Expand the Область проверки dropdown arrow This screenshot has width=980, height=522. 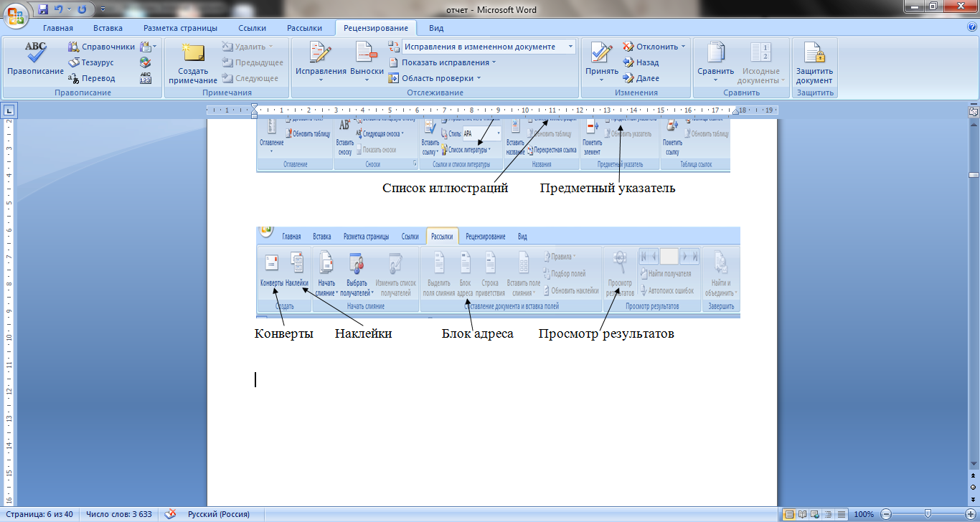tap(479, 78)
